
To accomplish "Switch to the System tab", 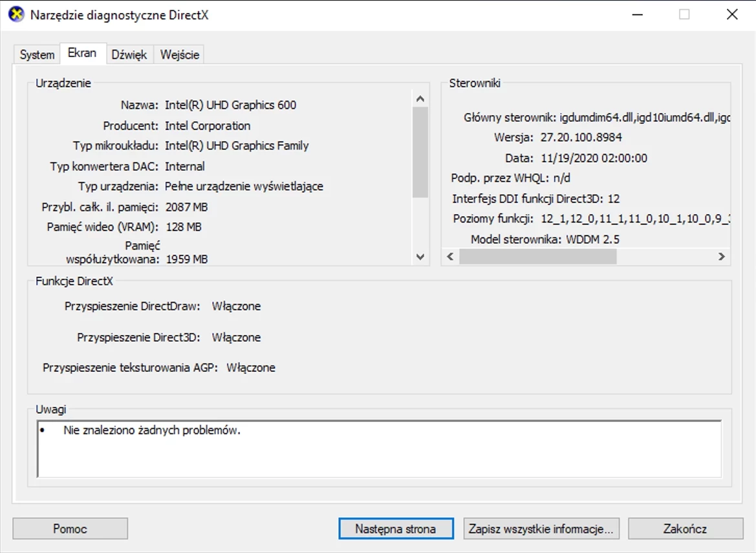I will click(x=37, y=55).
